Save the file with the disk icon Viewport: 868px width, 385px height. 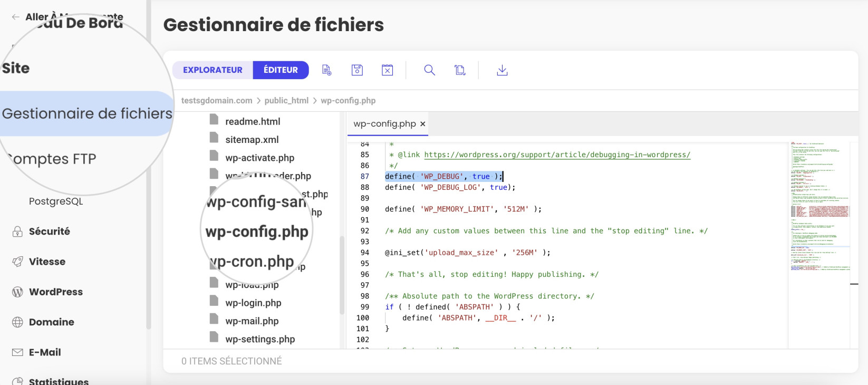(x=357, y=70)
